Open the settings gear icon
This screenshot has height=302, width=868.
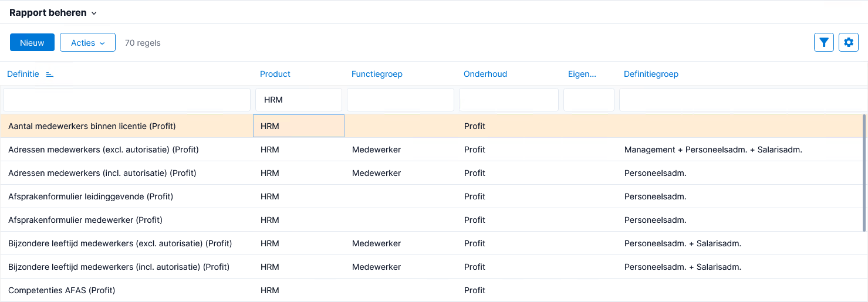tap(849, 42)
